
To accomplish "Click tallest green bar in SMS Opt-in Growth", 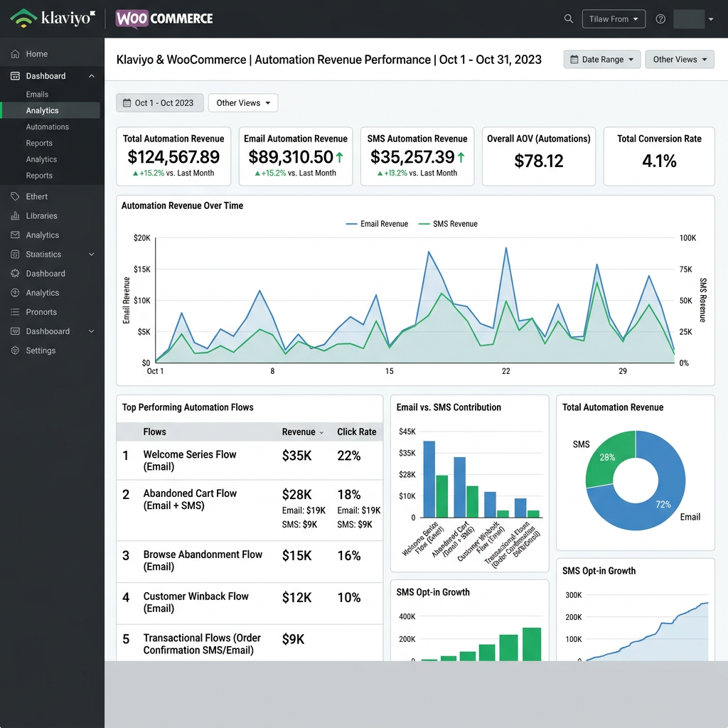I will [532, 644].
